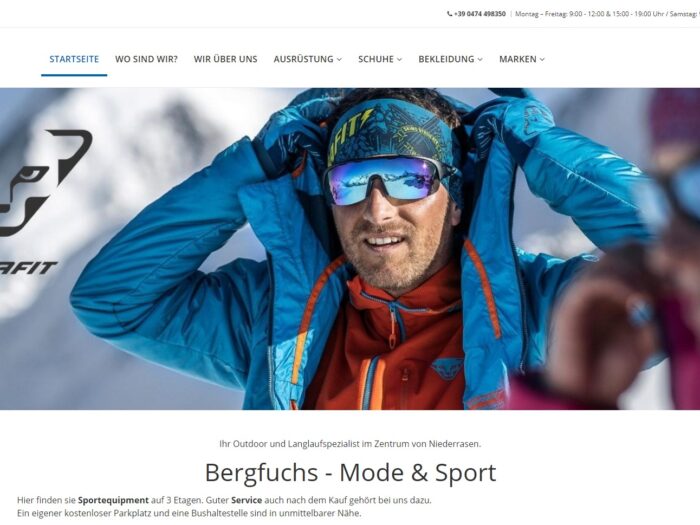This screenshot has width=700, height=525.
Task: Select the Ausrüstung menu label
Action: click(x=304, y=59)
